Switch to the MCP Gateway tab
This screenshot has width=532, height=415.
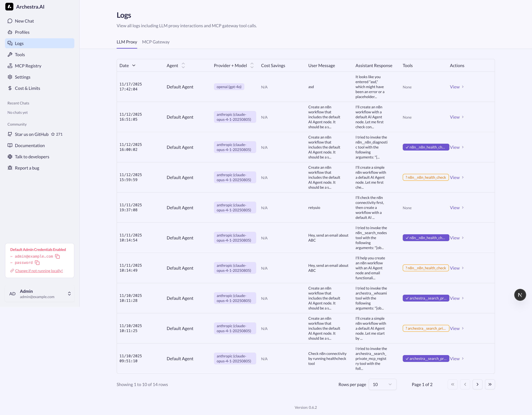click(x=156, y=42)
